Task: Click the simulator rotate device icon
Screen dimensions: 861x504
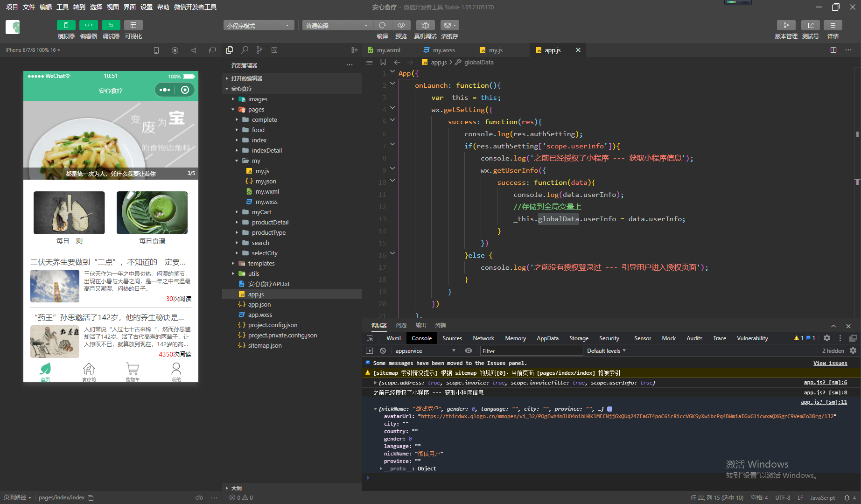Action: (x=156, y=50)
